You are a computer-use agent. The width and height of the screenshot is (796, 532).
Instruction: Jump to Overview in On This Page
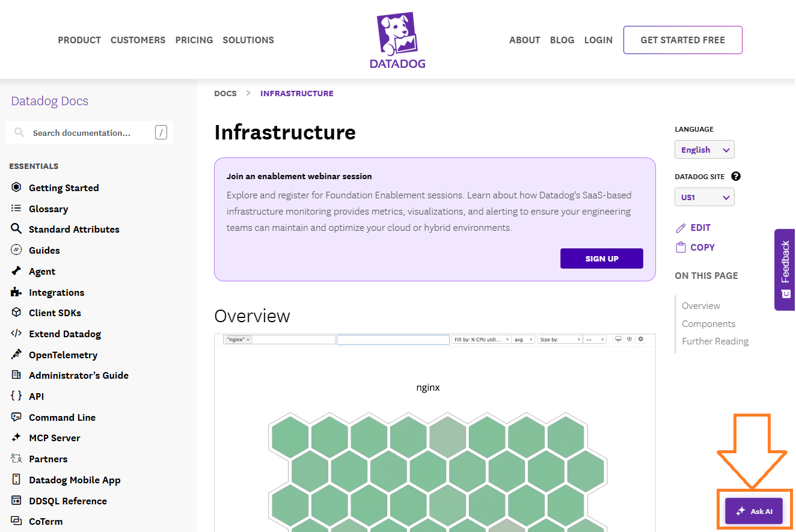(701, 306)
